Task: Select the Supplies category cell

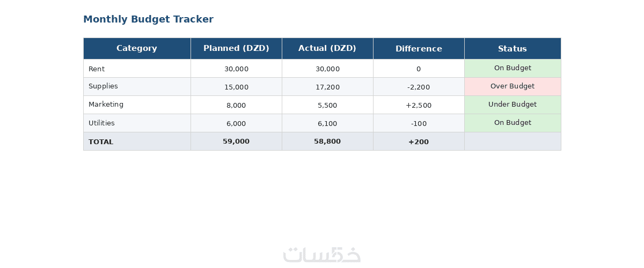Action: (137, 87)
